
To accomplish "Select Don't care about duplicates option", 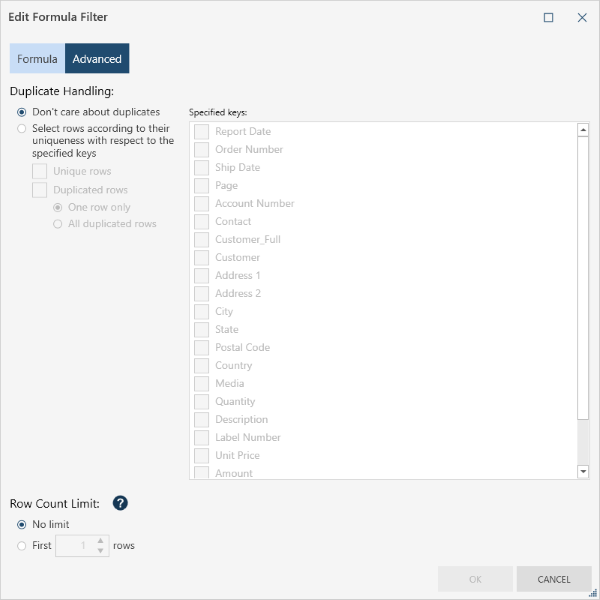I will pos(22,112).
